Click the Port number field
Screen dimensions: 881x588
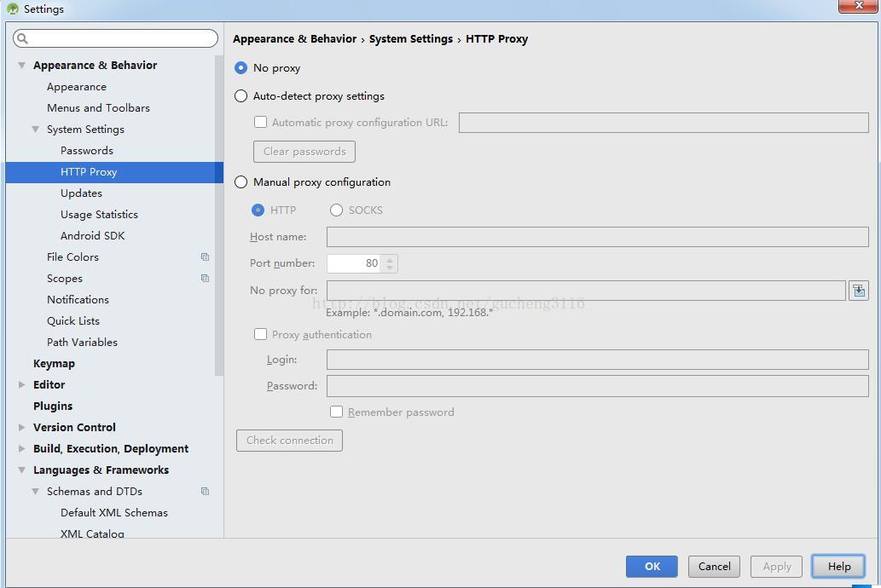tap(354, 263)
